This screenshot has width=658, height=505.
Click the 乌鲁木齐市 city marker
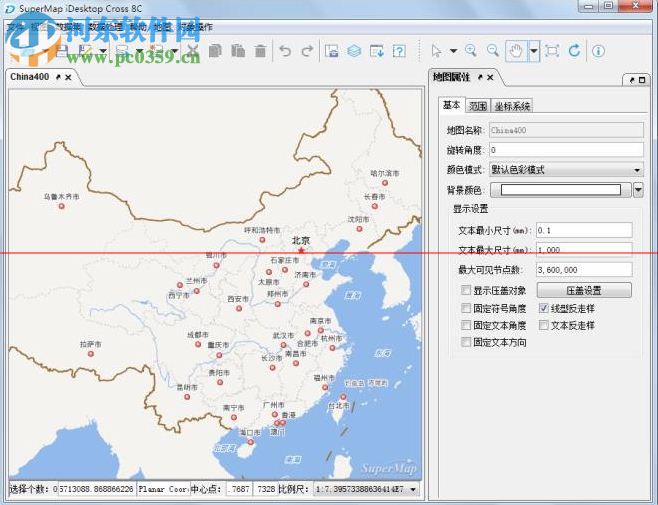[x=61, y=206]
